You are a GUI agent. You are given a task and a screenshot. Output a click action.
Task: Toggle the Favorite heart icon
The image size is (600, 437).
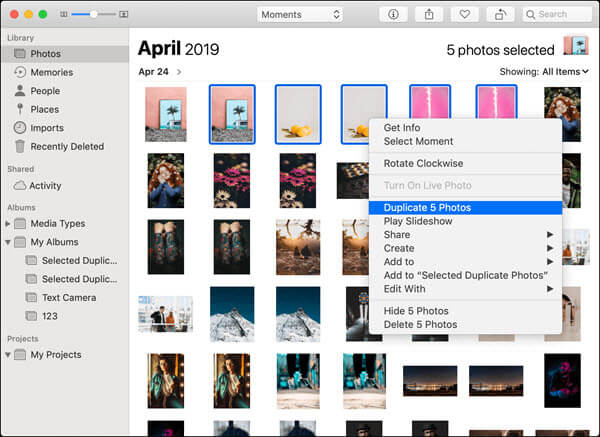(x=465, y=15)
